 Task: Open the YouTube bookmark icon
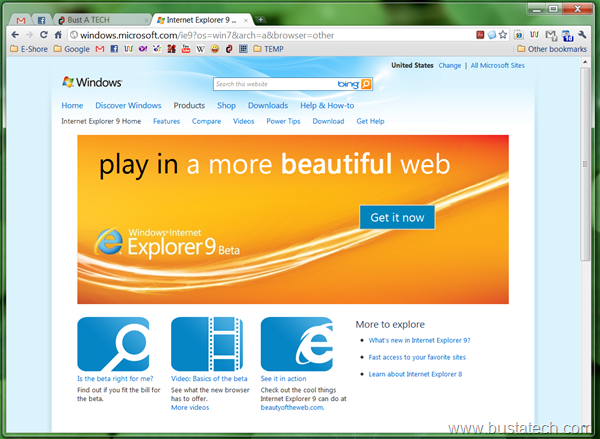(186, 49)
